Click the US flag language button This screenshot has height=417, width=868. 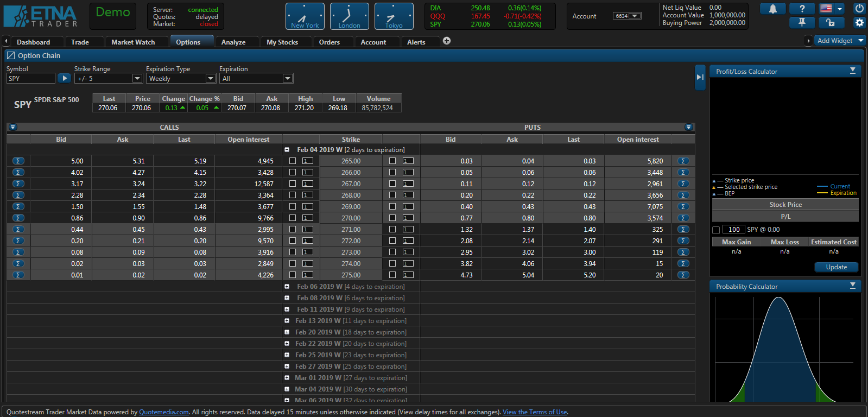[826, 9]
